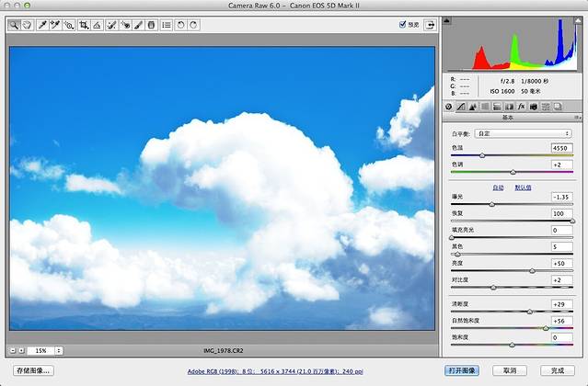Open the 白平衡 white balance dropdown

[523, 133]
